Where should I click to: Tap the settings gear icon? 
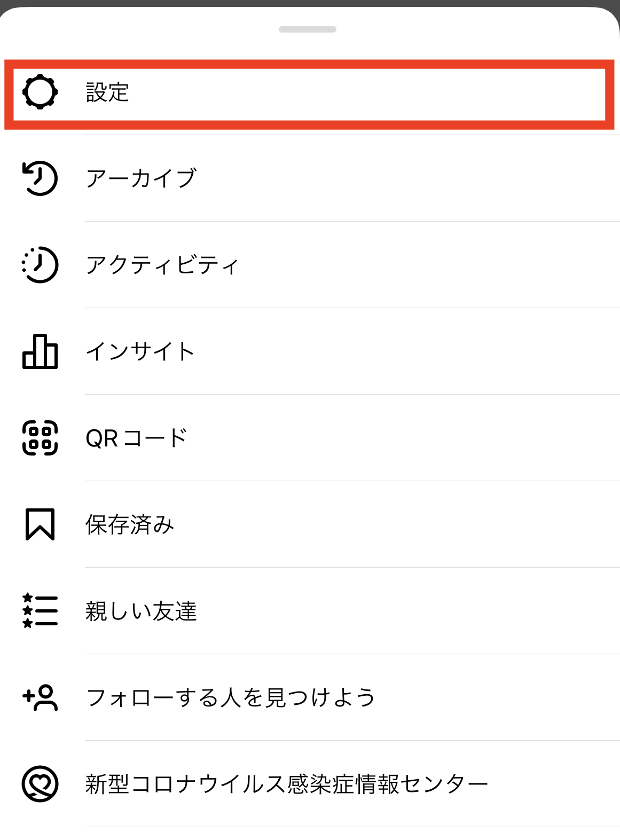tap(40, 92)
